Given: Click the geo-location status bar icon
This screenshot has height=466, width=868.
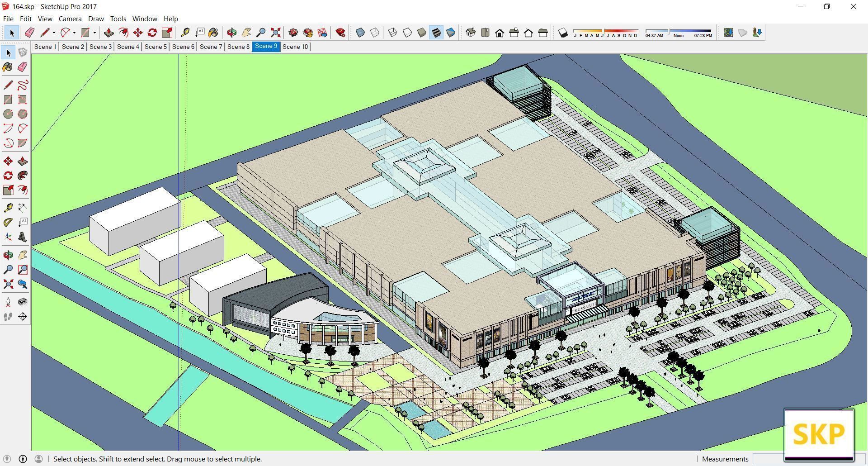Looking at the screenshot, I should [x=7, y=459].
